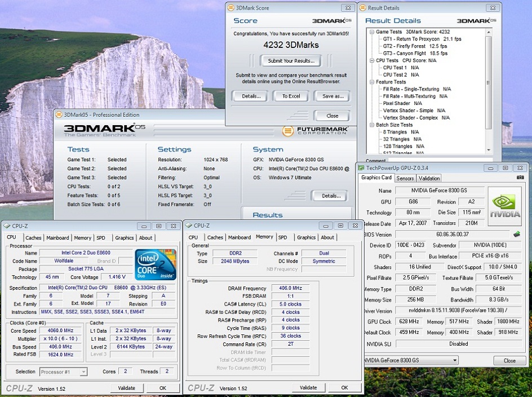Open CPU tab in CPU-Z Memory window
Screen dimensions: 532x397
193,237
